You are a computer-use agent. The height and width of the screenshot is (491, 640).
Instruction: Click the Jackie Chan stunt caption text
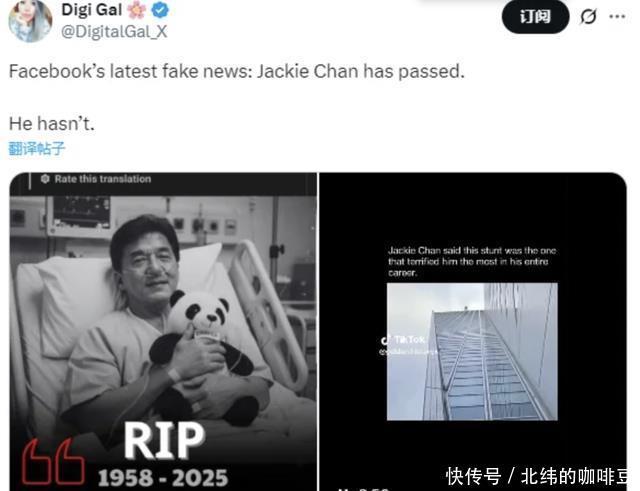[472, 261]
